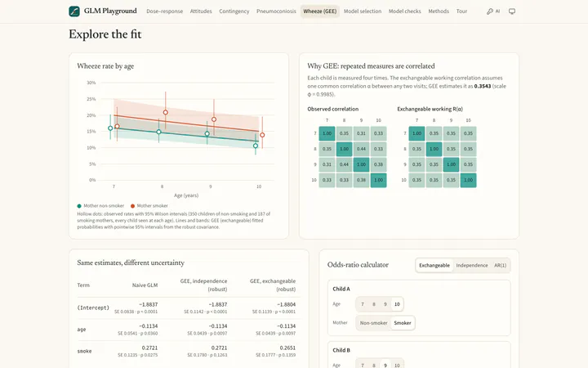
Task: Click observed correlation cell 0.31 in row 7
Action: point(361,133)
